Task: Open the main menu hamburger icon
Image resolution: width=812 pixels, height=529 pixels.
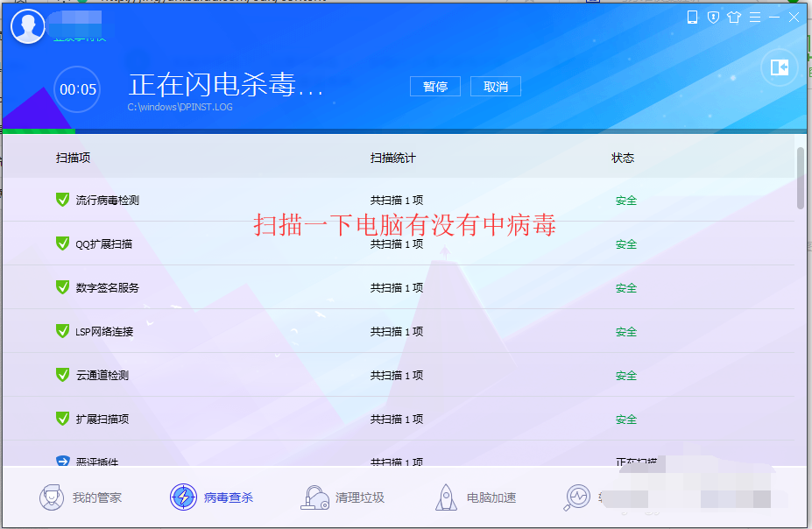Action: tap(755, 18)
